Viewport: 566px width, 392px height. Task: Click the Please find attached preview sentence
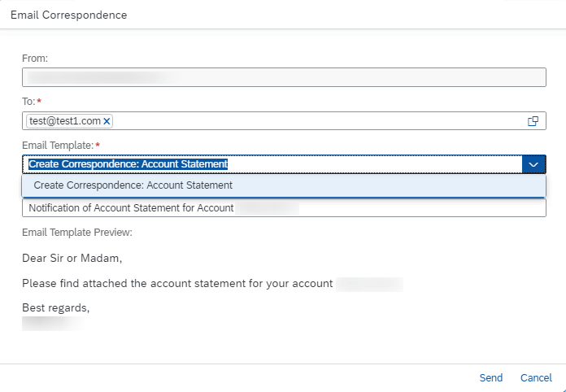tap(177, 284)
